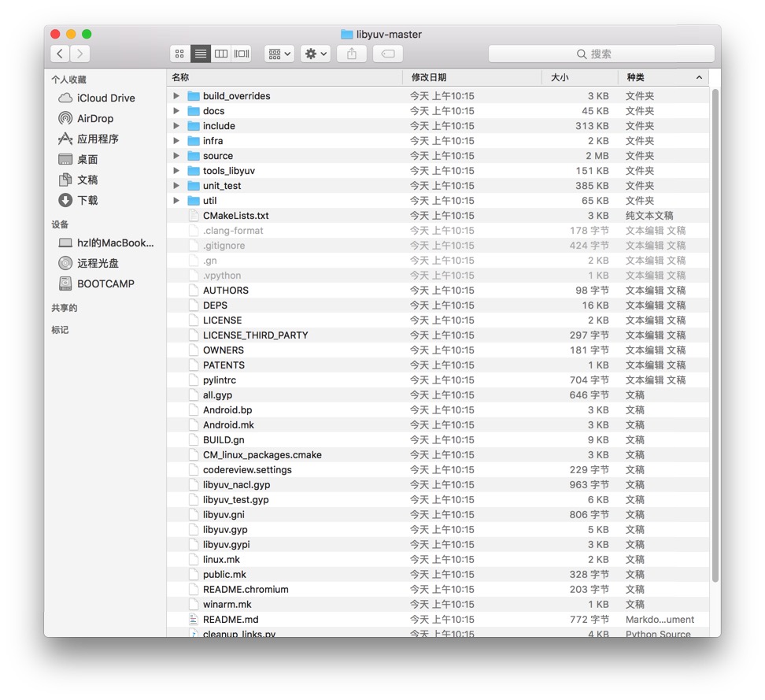Sort by 名称 column header

(284, 78)
